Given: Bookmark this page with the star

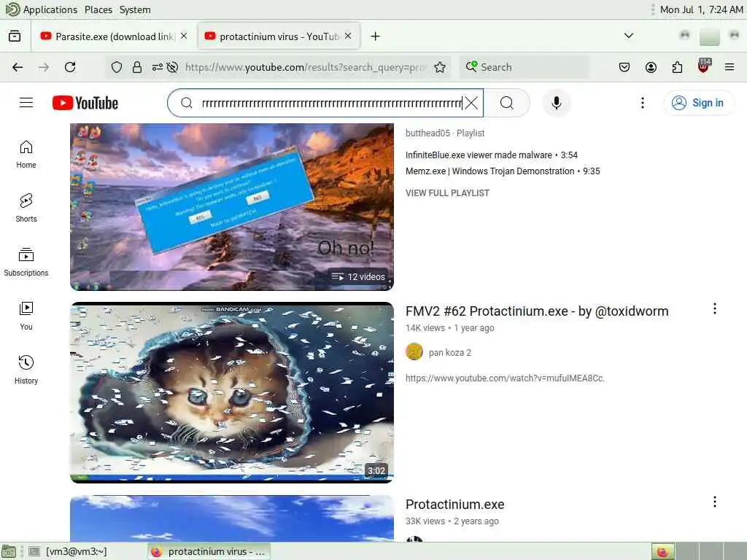Looking at the screenshot, I should (x=440, y=67).
